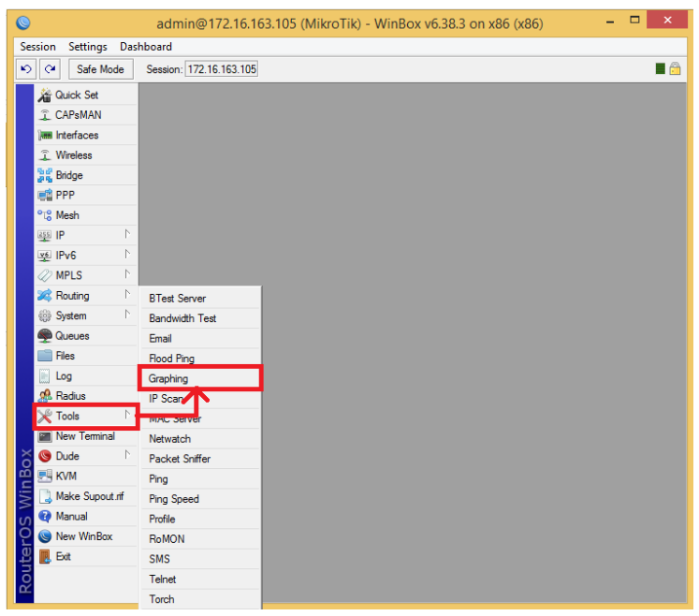Maximize the WinBox window
The width and height of the screenshot is (699, 616).
(634, 20)
